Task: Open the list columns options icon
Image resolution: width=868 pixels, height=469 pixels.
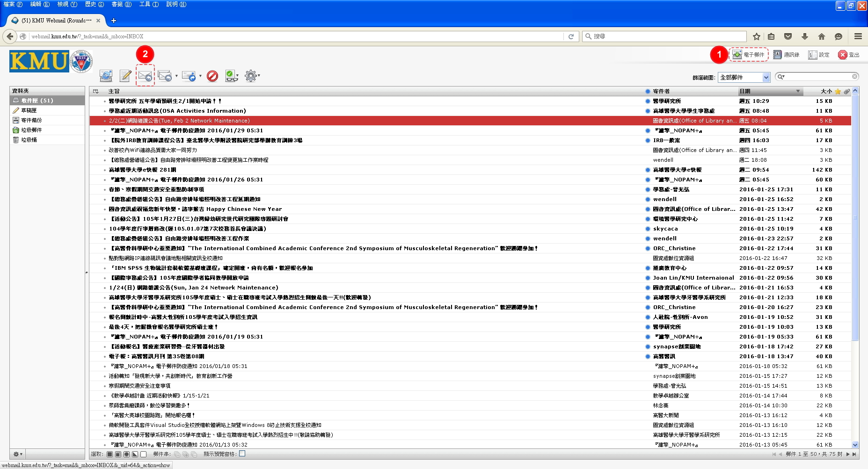Action: pyautogui.click(x=96, y=91)
